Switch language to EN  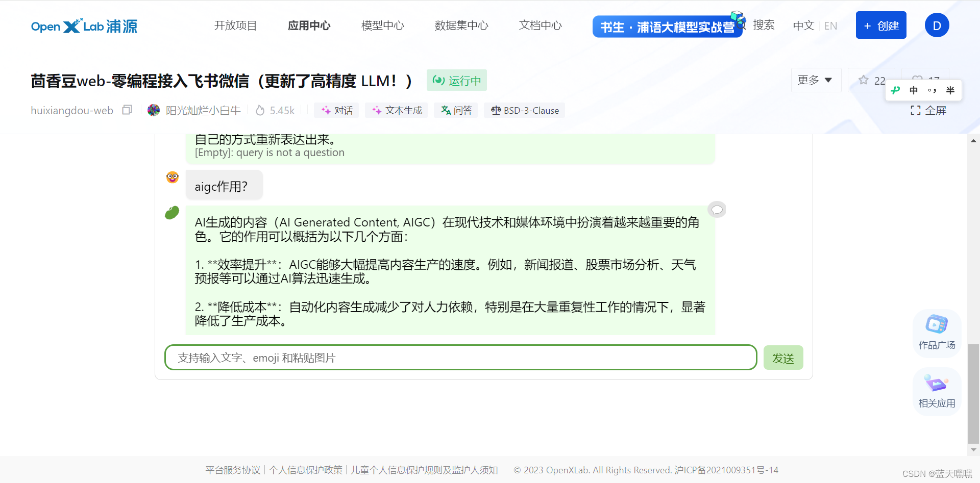tap(830, 26)
